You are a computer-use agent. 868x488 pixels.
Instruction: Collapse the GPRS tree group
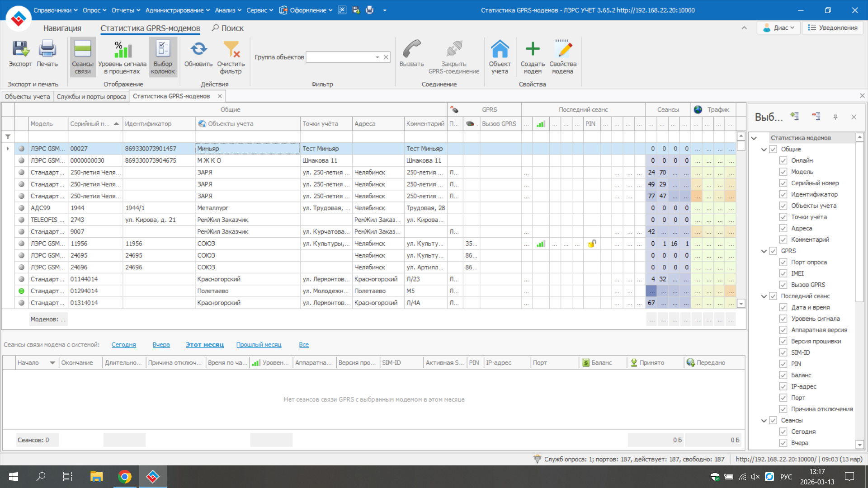[764, 251]
